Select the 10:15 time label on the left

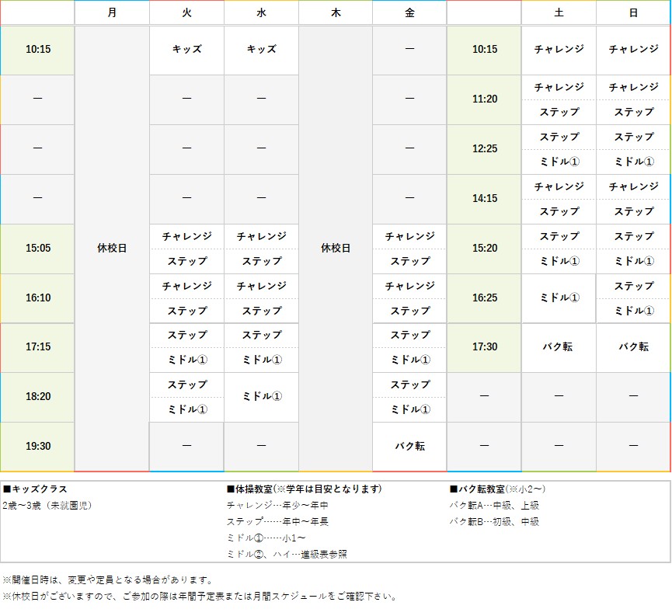pyautogui.click(x=37, y=50)
